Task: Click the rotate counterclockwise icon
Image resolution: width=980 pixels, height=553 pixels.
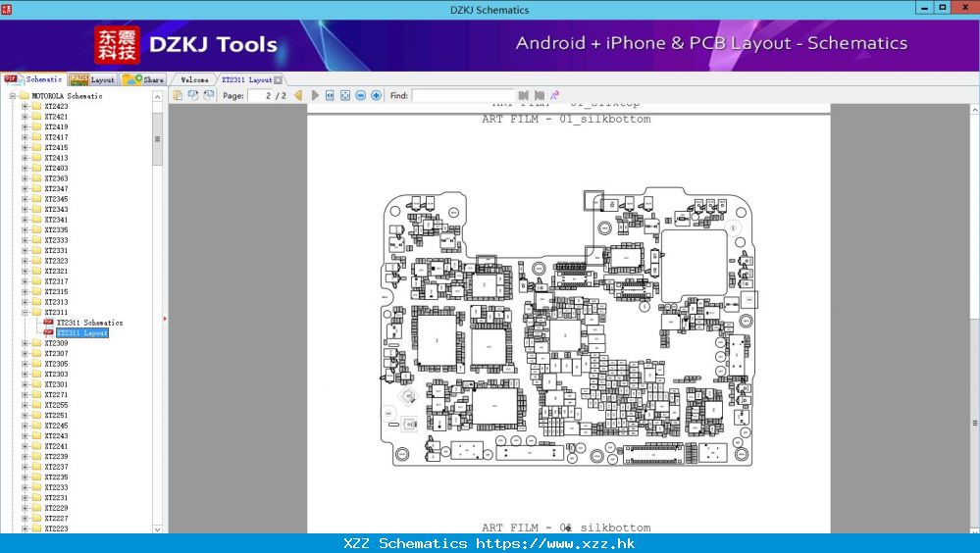Action: coord(193,96)
